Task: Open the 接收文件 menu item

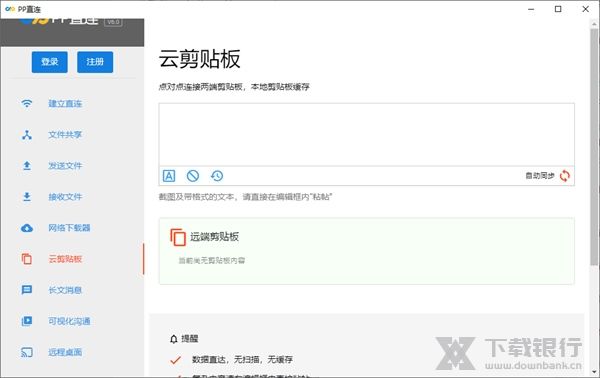Action: point(65,197)
